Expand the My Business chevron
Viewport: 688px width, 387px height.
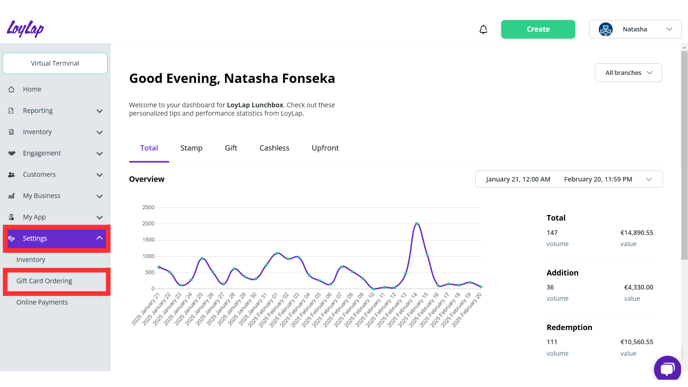(100, 196)
